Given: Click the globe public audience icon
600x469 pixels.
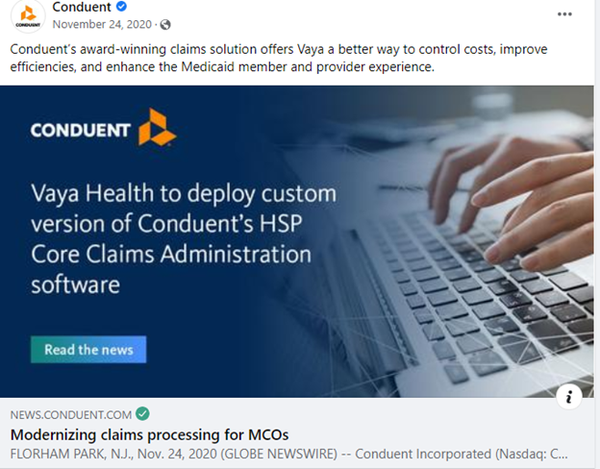Looking at the screenshot, I should 165,25.
